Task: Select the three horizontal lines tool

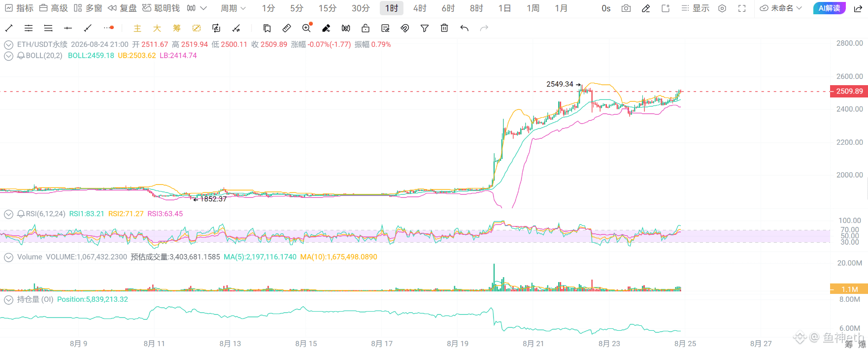Action: coord(48,28)
